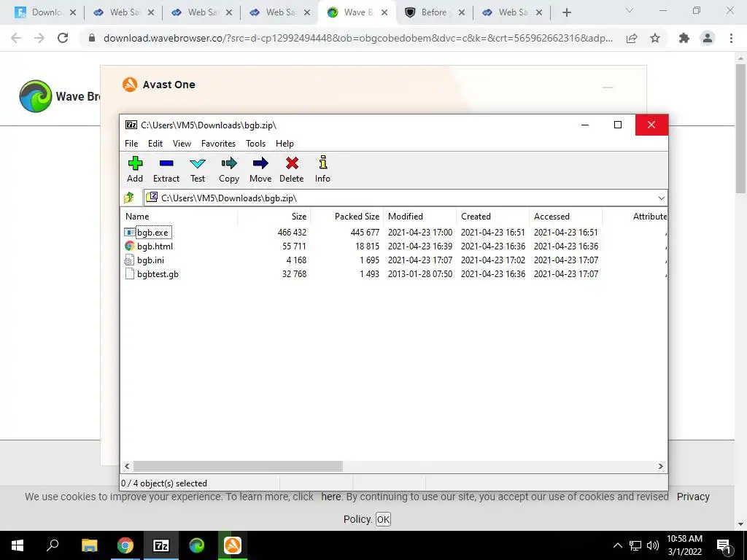Open the Chrome profile avatar
The height and width of the screenshot is (560, 747).
(x=708, y=38)
